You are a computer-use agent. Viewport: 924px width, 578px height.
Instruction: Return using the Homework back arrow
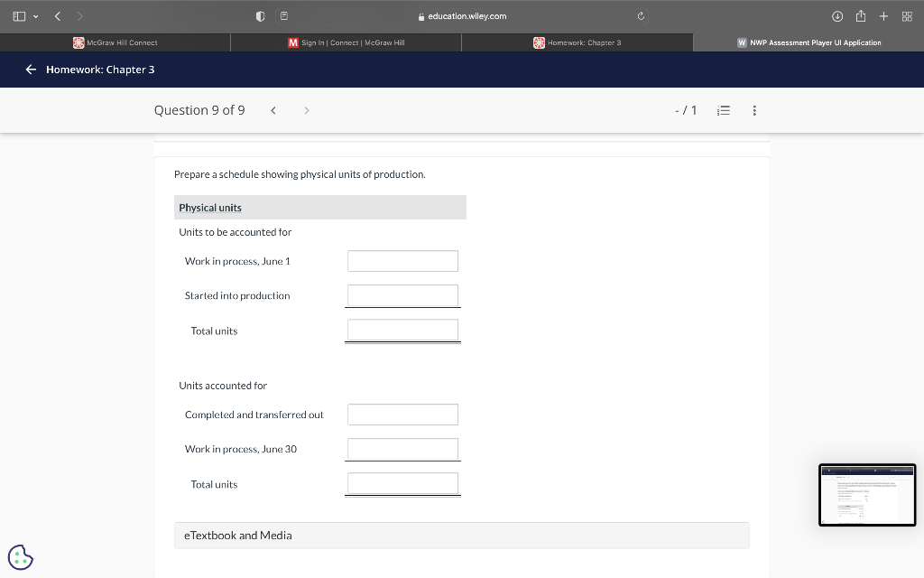[x=31, y=70]
